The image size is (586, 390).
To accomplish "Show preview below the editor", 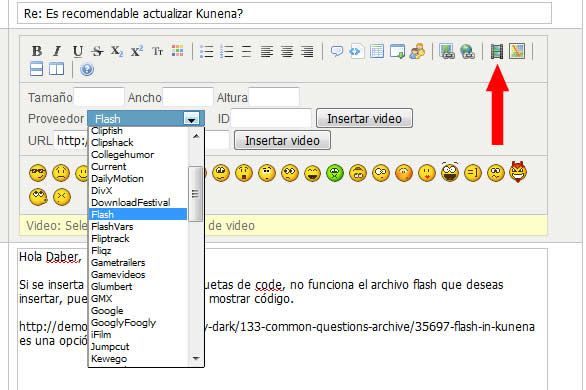I will click(36, 69).
